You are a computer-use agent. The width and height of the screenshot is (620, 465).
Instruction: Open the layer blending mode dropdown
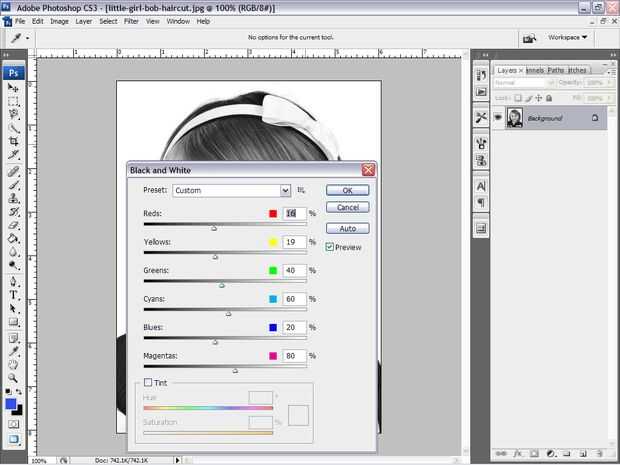[x=519, y=83]
